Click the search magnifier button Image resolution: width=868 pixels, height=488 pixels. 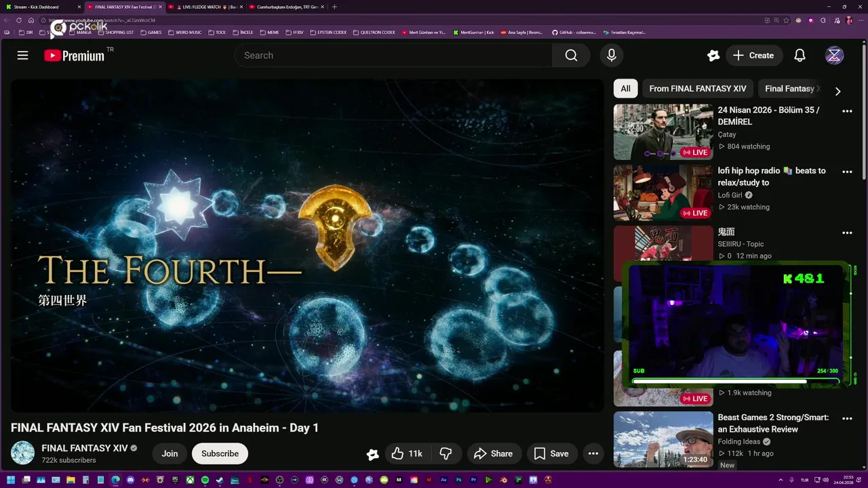pos(572,56)
